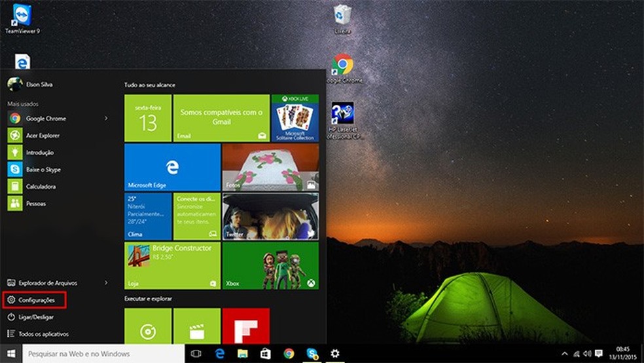This screenshot has width=644, height=363.
Task: Launch Google Chrome from Mais usados
Action: 46,119
